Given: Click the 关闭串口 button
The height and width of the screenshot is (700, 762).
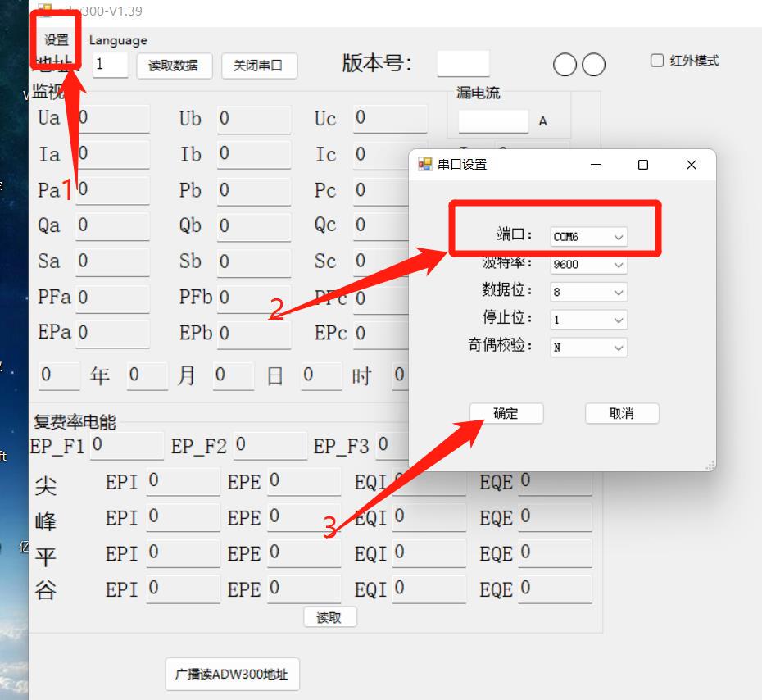Looking at the screenshot, I should click(x=260, y=66).
